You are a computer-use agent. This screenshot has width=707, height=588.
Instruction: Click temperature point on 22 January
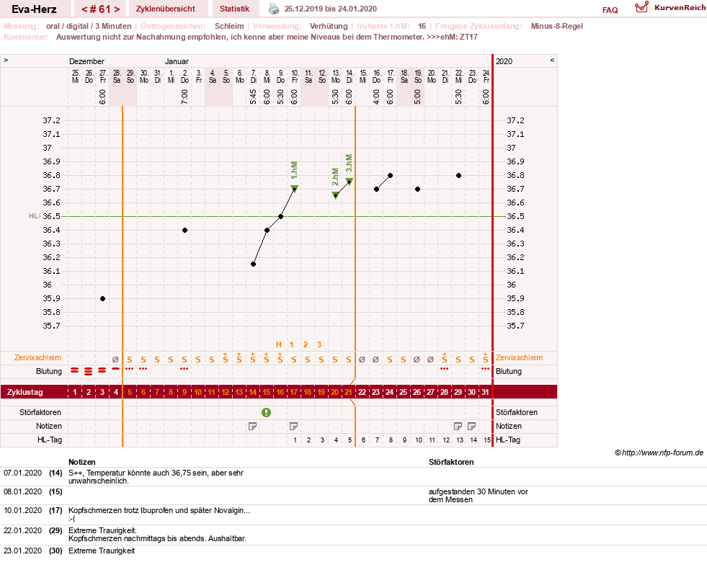click(458, 175)
